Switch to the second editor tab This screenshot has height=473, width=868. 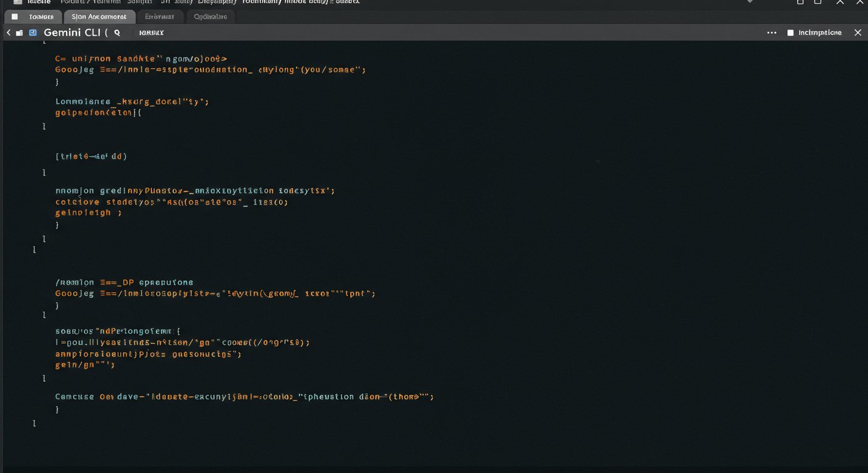[x=100, y=17]
